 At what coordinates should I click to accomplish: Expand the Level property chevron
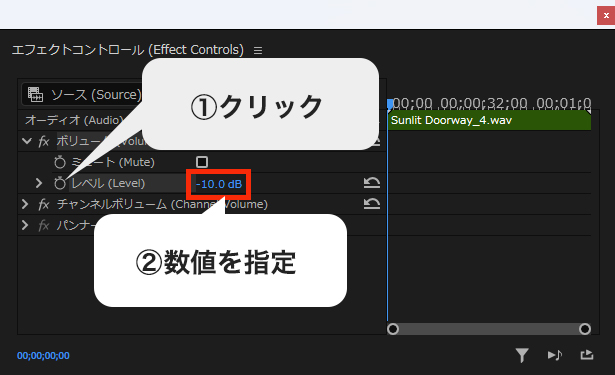click(x=38, y=183)
